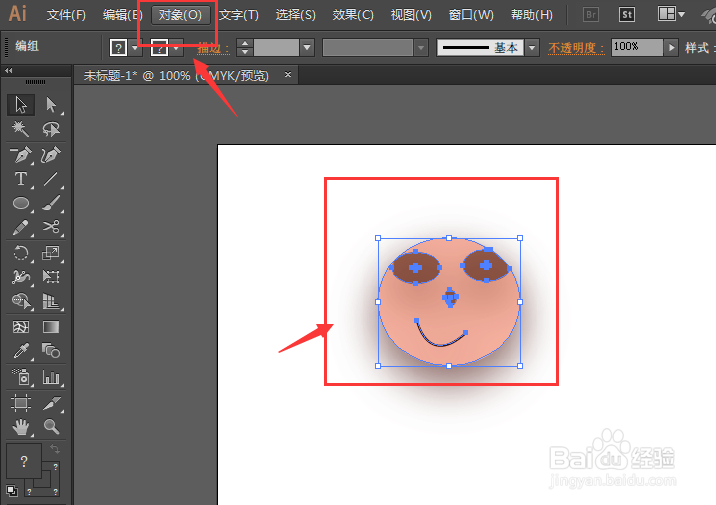Screen dimensions: 716x505
Task: Select the Free Transform tool
Action: (51, 277)
